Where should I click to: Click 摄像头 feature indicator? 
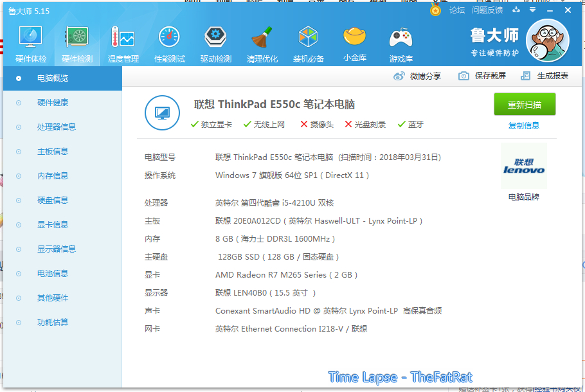coord(317,125)
